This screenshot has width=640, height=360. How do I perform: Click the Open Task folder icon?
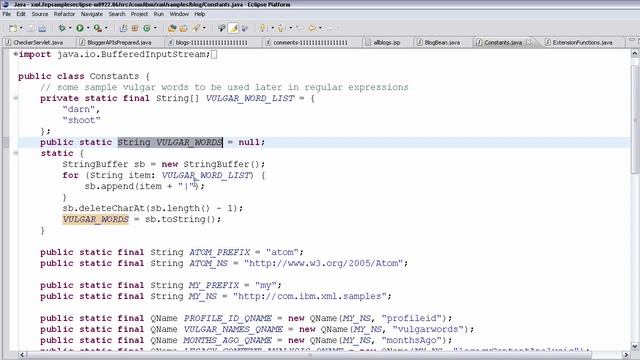[184, 28]
